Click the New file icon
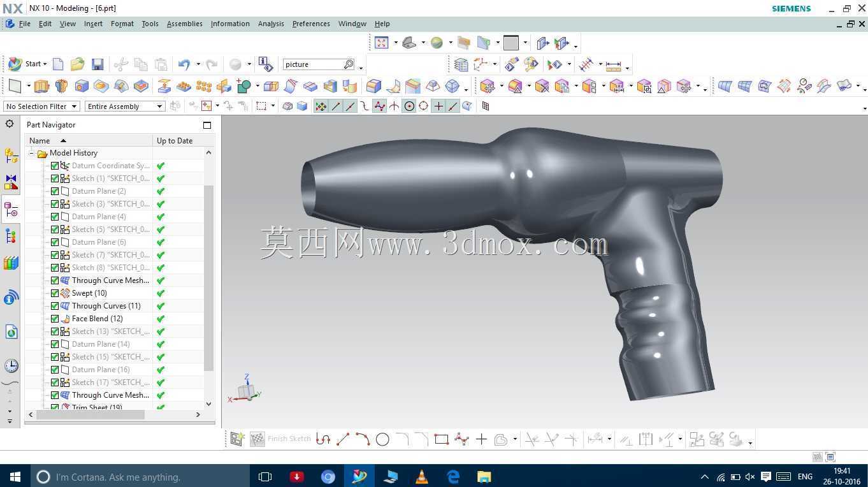Image resolution: width=868 pixels, height=487 pixels. point(58,64)
